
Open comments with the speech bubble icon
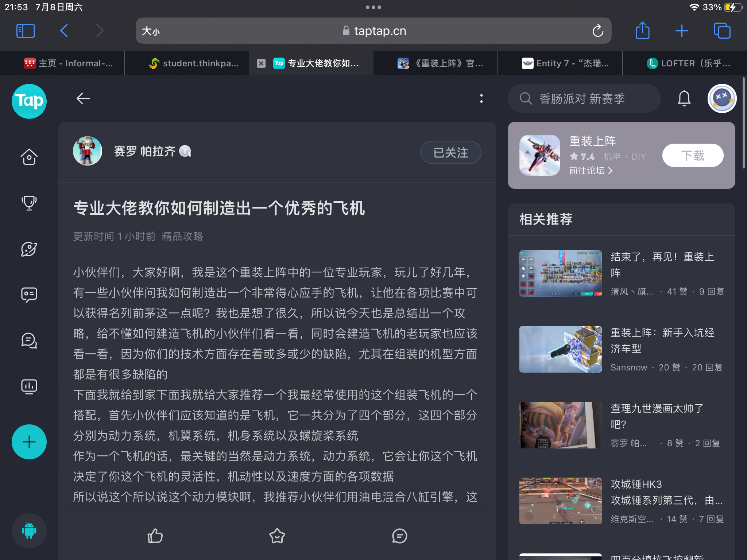point(399,536)
